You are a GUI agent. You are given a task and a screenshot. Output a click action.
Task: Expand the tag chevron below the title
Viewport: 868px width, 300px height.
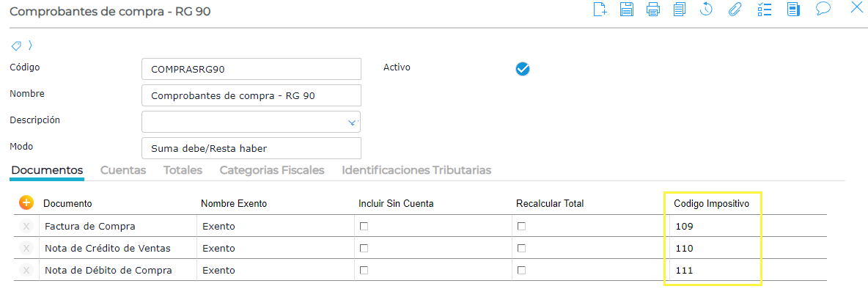click(x=30, y=45)
